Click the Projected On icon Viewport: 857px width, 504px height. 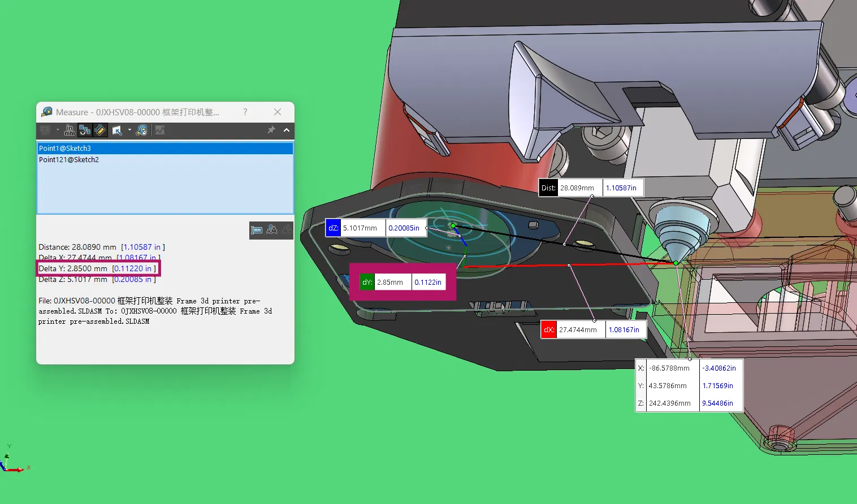[x=117, y=131]
